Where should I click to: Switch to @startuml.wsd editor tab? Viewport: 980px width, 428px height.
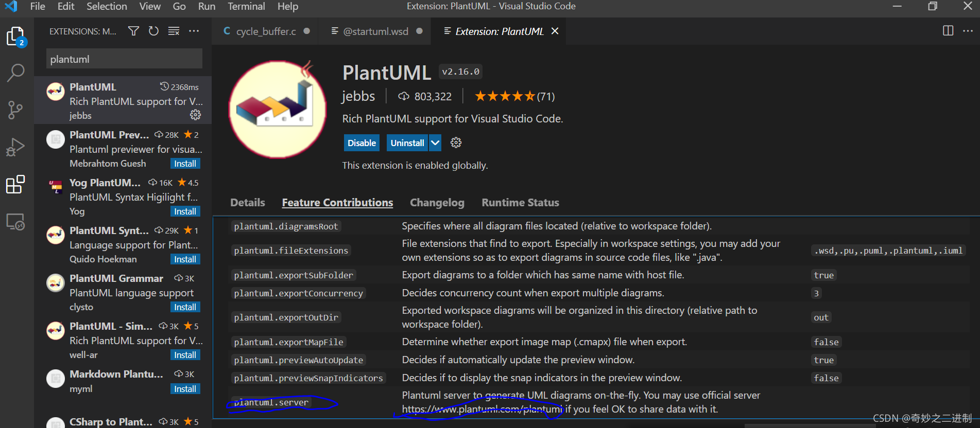coord(375,31)
